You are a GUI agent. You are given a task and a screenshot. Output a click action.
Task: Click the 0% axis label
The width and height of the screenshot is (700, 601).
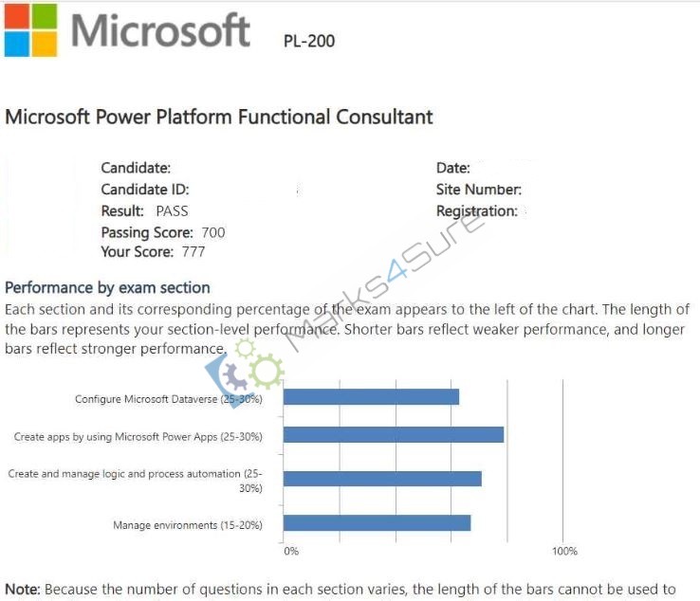click(x=291, y=551)
